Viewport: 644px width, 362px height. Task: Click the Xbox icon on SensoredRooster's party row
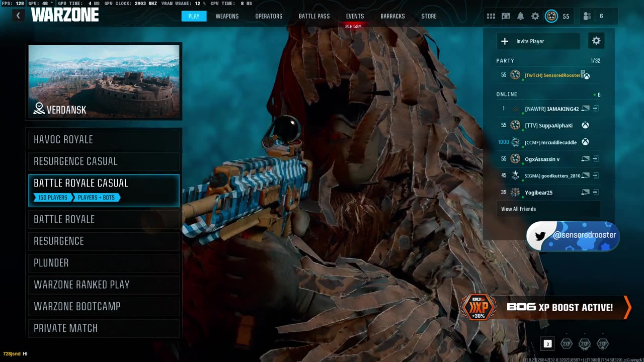click(x=586, y=75)
